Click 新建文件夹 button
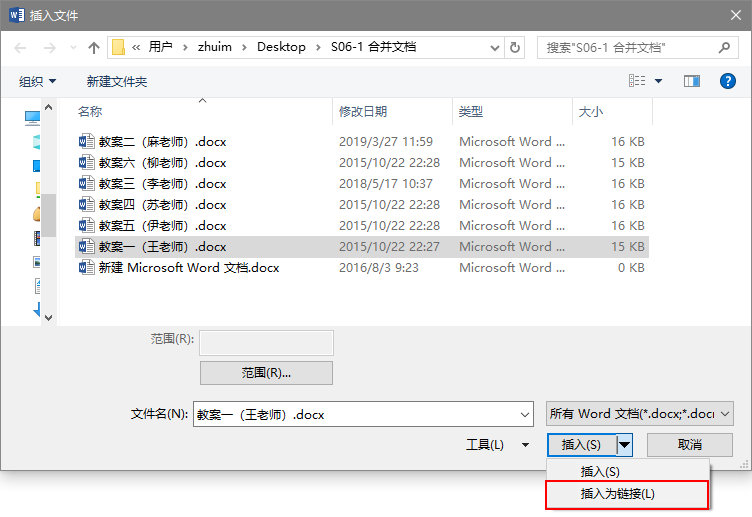 [x=117, y=82]
